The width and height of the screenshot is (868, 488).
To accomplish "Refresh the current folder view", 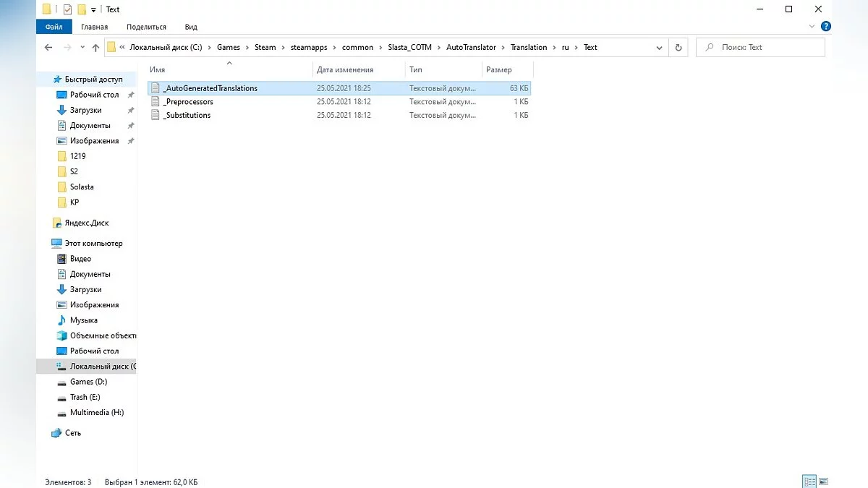I will point(678,47).
